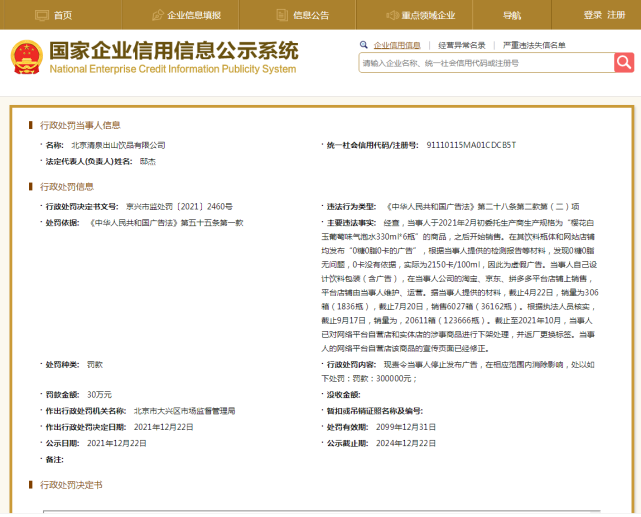Click the authority name 北京市大兴区市场监督管理局

click(184, 411)
